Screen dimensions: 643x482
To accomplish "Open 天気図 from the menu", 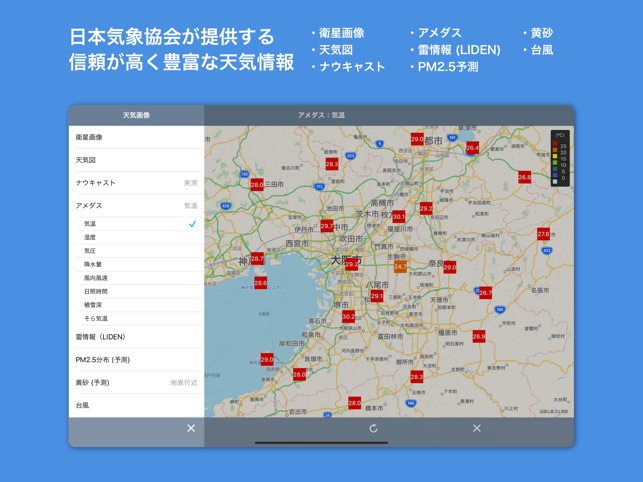I will tap(136, 160).
